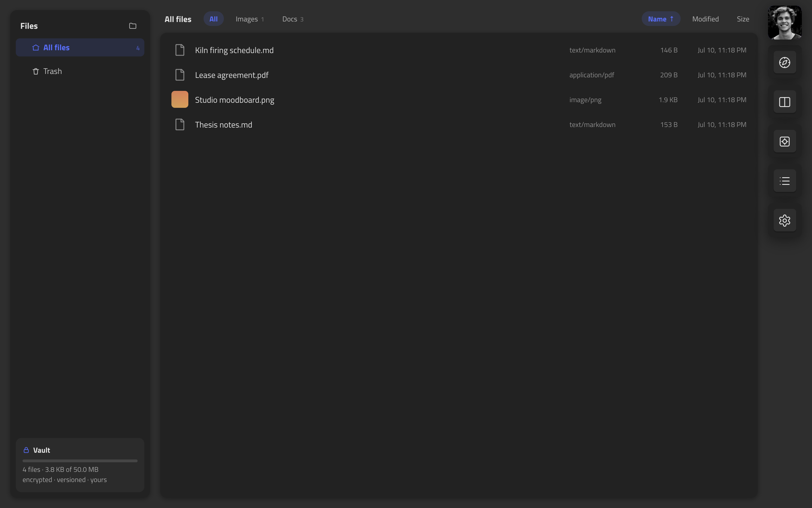This screenshot has height=508, width=812.
Task: Click the file icon of Thesis notes.md
Action: click(180, 125)
